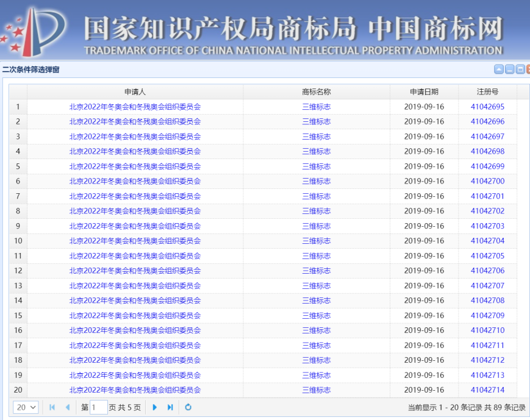The width and height of the screenshot is (530, 420).
Task: Open registration number 41042705
Action: tap(487, 256)
